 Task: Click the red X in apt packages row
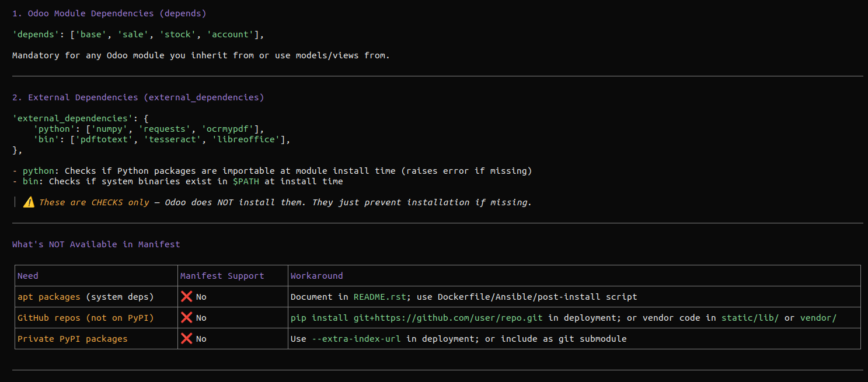click(187, 297)
